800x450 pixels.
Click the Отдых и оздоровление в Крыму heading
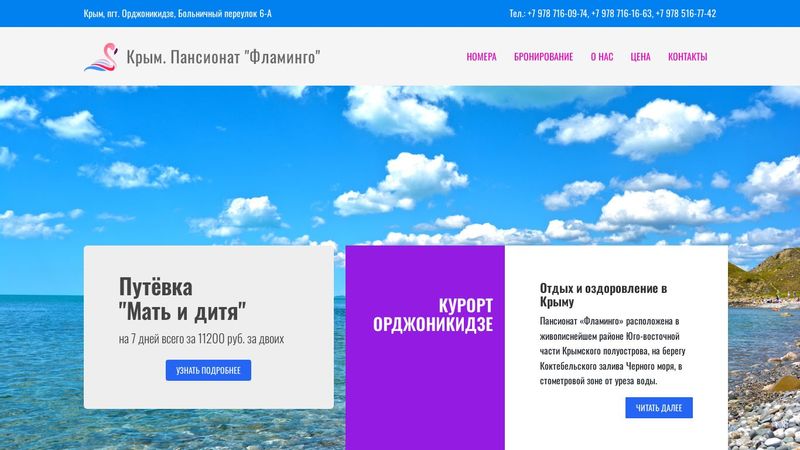[603, 295]
